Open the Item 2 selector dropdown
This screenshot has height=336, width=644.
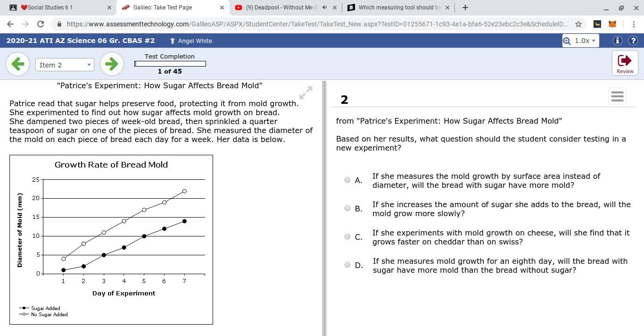point(65,65)
